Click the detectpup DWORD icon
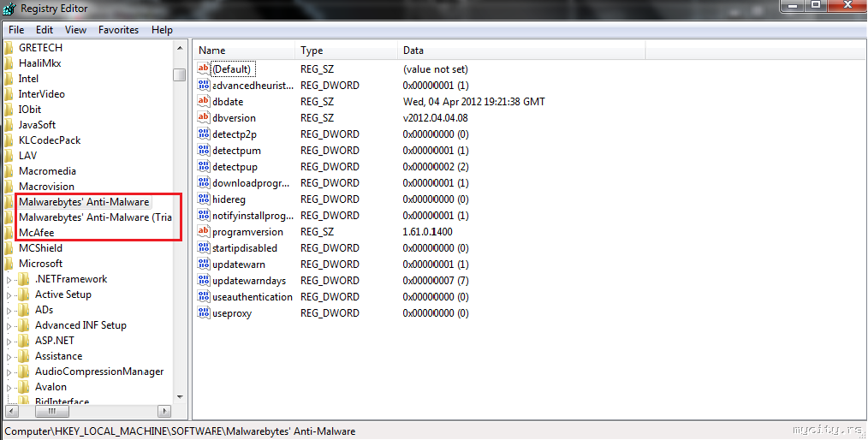 pos(203,167)
